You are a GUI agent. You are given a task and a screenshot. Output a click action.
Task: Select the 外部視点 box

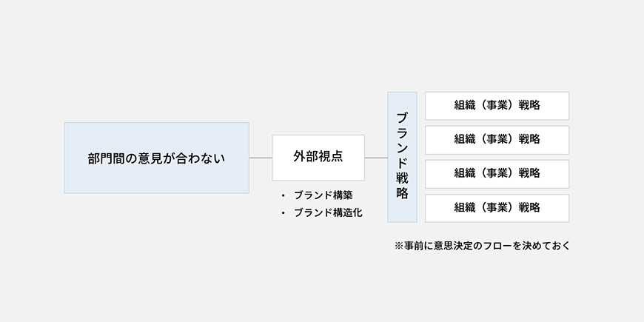[318, 158]
